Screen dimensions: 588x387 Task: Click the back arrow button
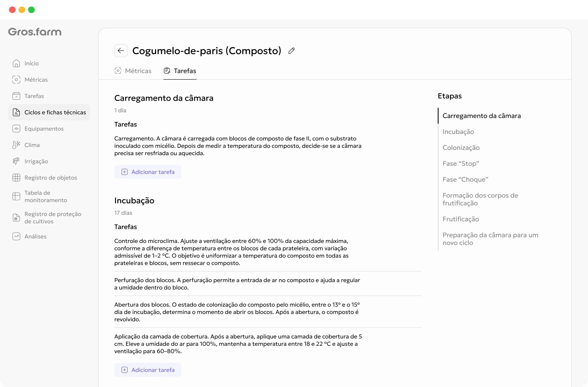click(x=121, y=51)
